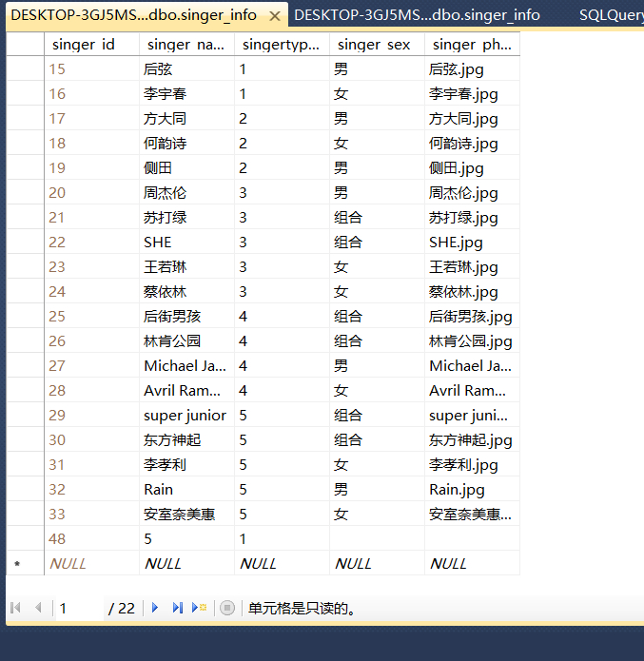Click the Michael Ja... name cell
The height and width of the screenshot is (661, 644).
point(186,365)
